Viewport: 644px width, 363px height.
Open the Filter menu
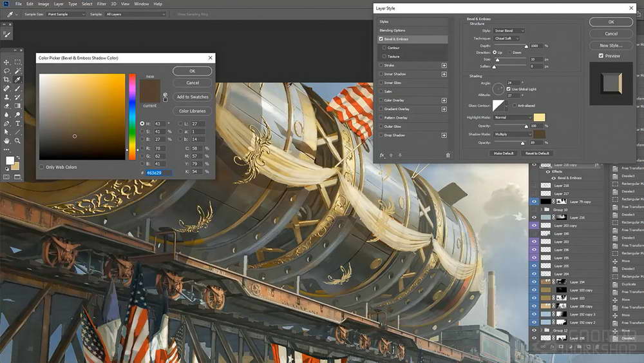click(102, 4)
